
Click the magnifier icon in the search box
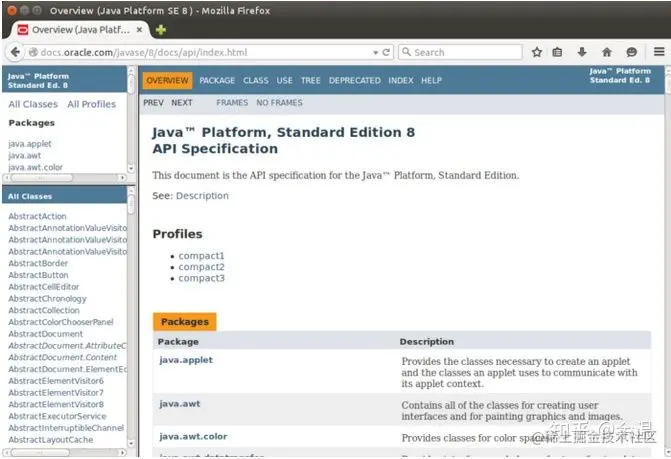point(407,52)
